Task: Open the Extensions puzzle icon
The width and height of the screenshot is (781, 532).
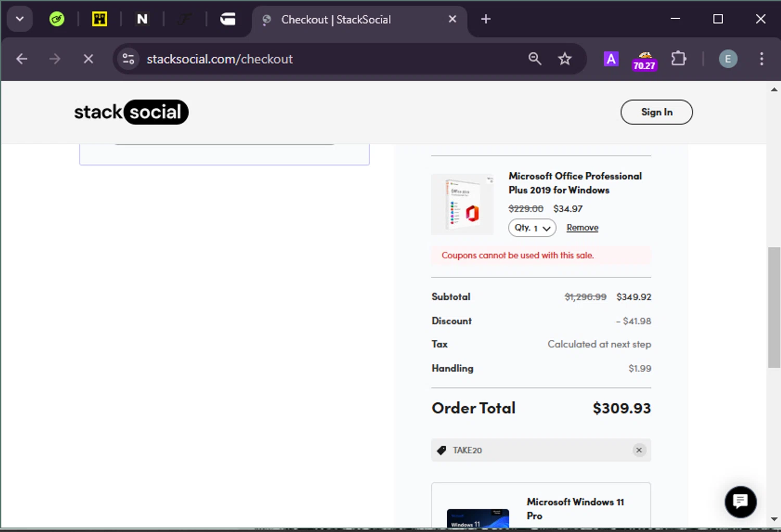Action: pyautogui.click(x=678, y=59)
